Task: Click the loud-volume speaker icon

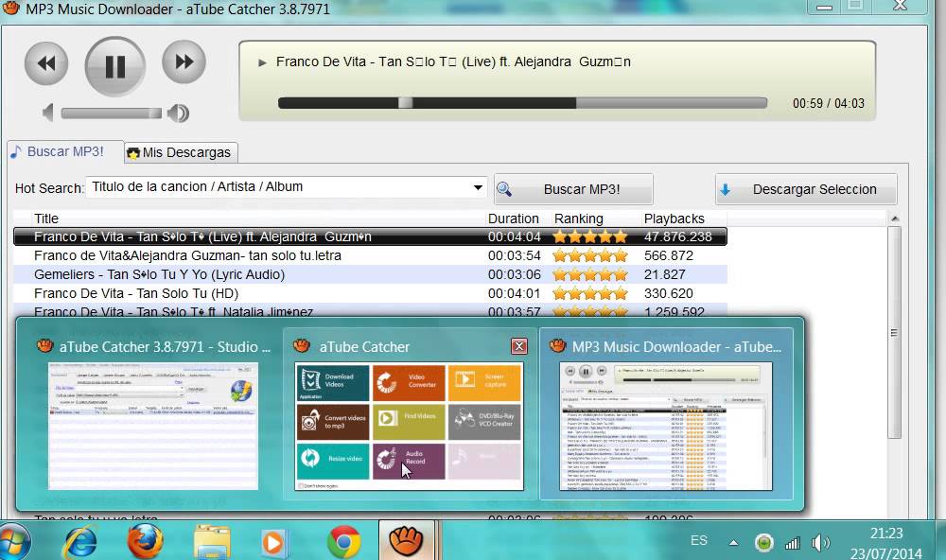Action: click(x=179, y=113)
